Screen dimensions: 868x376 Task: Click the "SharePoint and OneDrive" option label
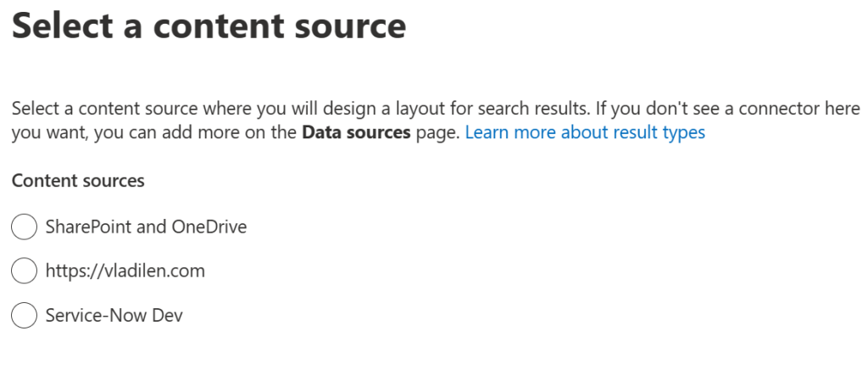(x=146, y=227)
